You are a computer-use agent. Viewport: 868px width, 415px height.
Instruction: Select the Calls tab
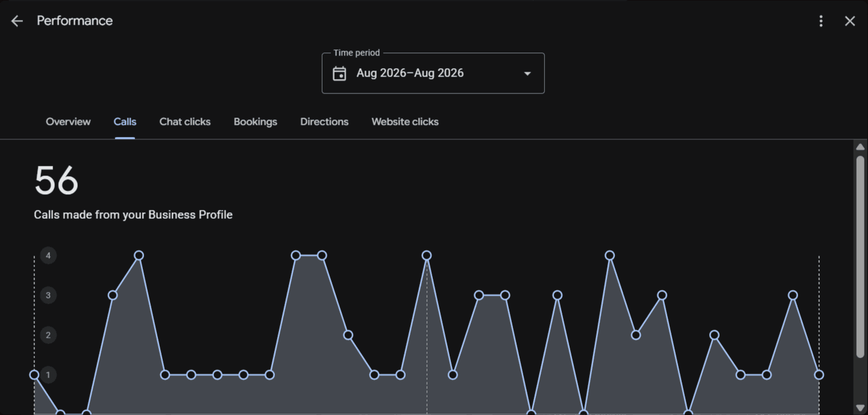click(x=125, y=122)
